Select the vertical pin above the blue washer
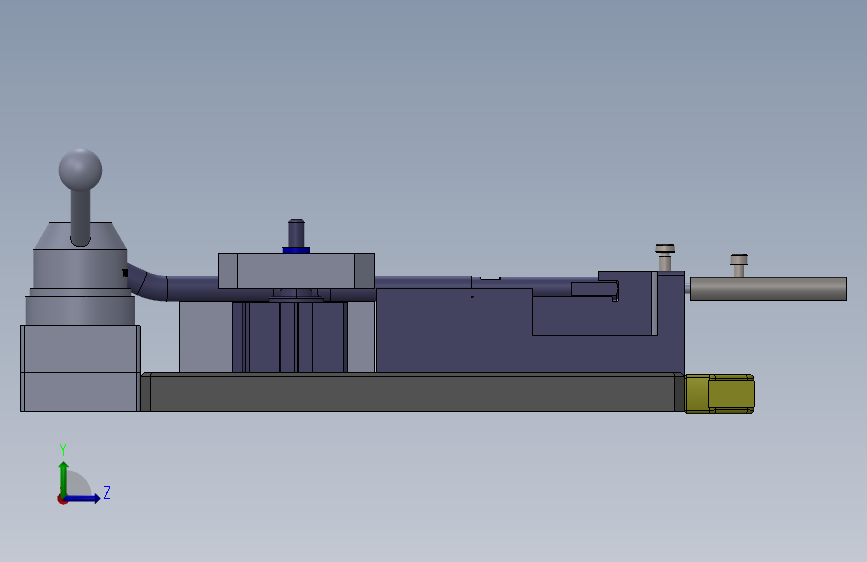Viewport: 867px width, 562px height. click(296, 233)
